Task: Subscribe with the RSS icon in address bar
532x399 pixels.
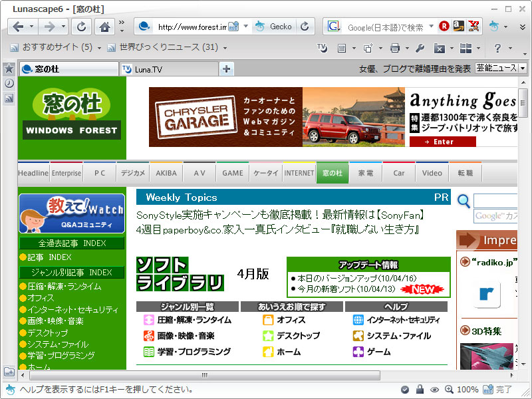Action: 233,27
